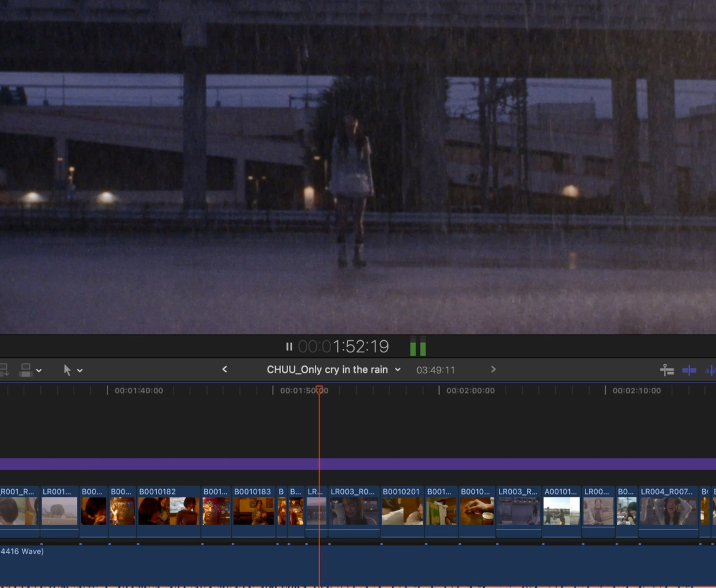Click ruler at 00:02:00:00 mark
716x588 pixels.
439,390
